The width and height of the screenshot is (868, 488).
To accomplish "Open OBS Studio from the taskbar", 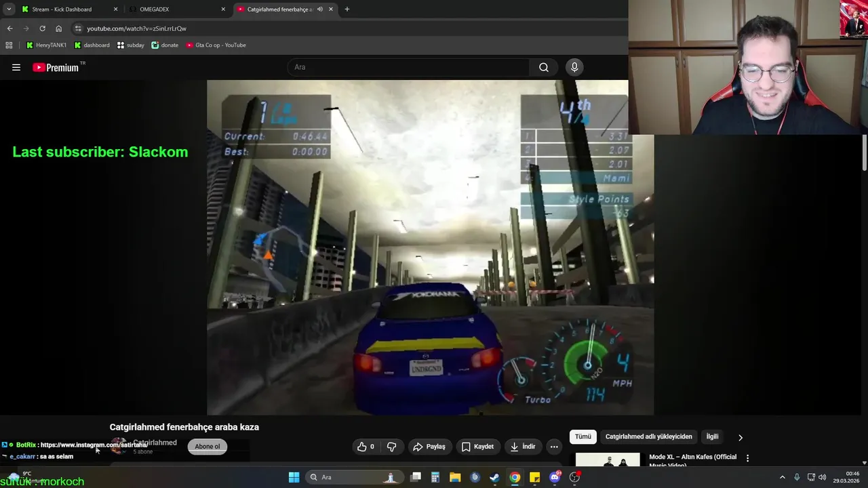I will (x=574, y=477).
